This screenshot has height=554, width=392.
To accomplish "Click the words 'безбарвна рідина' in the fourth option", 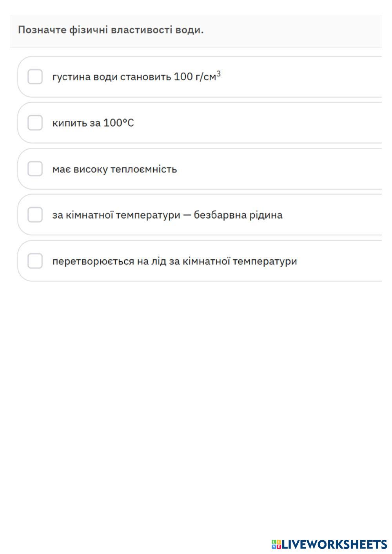I will click(238, 215).
